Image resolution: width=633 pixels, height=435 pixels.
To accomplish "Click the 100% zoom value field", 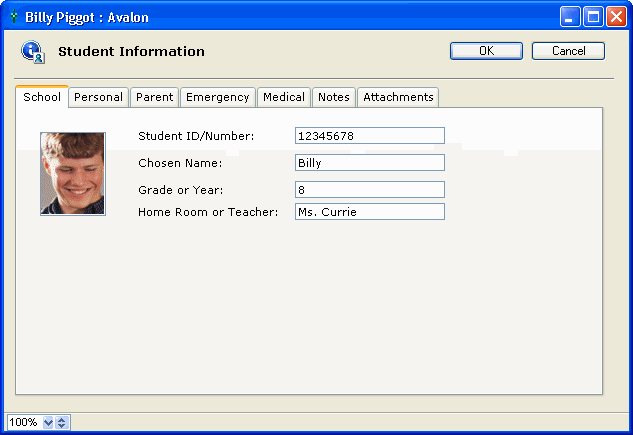I will click(24, 422).
